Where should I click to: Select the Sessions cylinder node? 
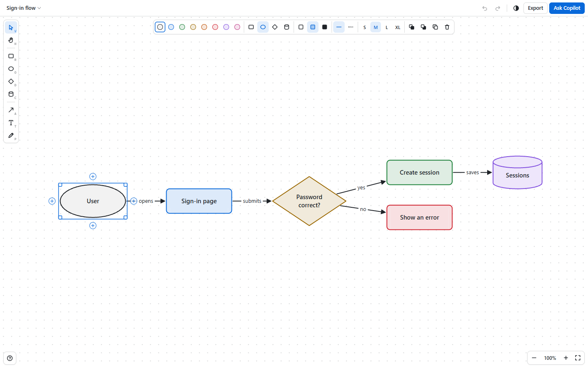pos(517,173)
